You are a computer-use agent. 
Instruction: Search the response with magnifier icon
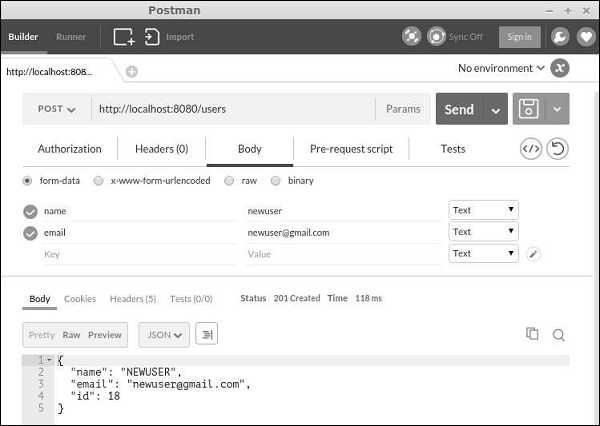(x=559, y=334)
